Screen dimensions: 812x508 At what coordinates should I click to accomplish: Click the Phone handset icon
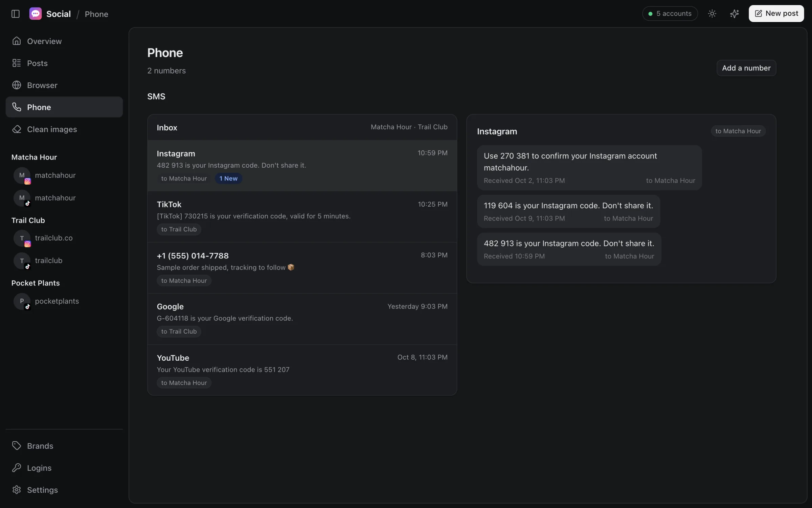point(17,107)
